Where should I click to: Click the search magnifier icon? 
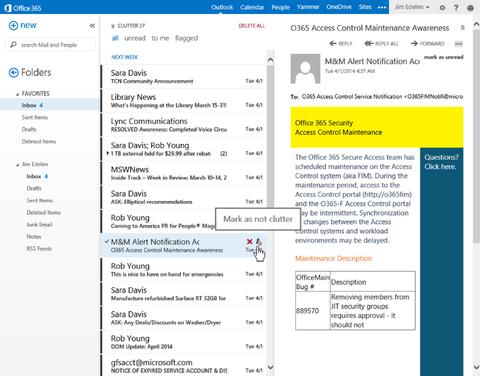click(x=13, y=44)
